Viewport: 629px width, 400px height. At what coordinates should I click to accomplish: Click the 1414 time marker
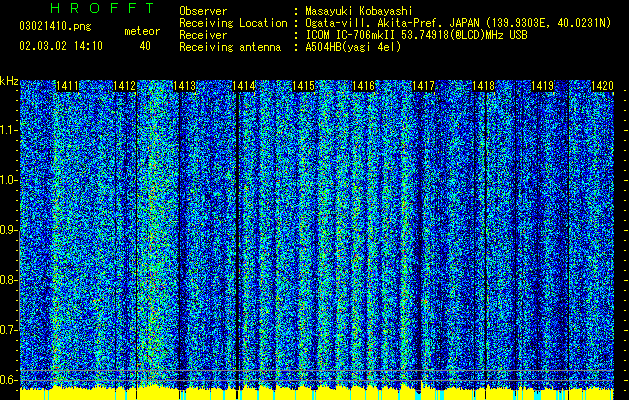pos(244,86)
